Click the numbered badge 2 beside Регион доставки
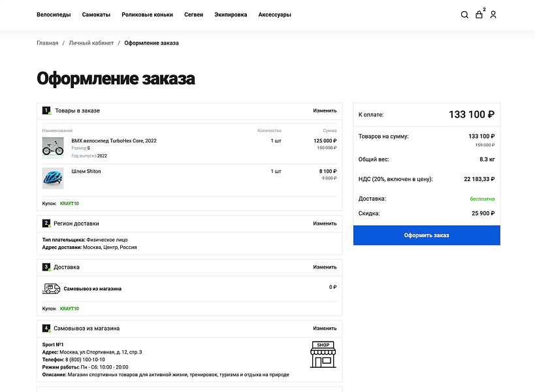The image size is (535, 392). (45, 223)
